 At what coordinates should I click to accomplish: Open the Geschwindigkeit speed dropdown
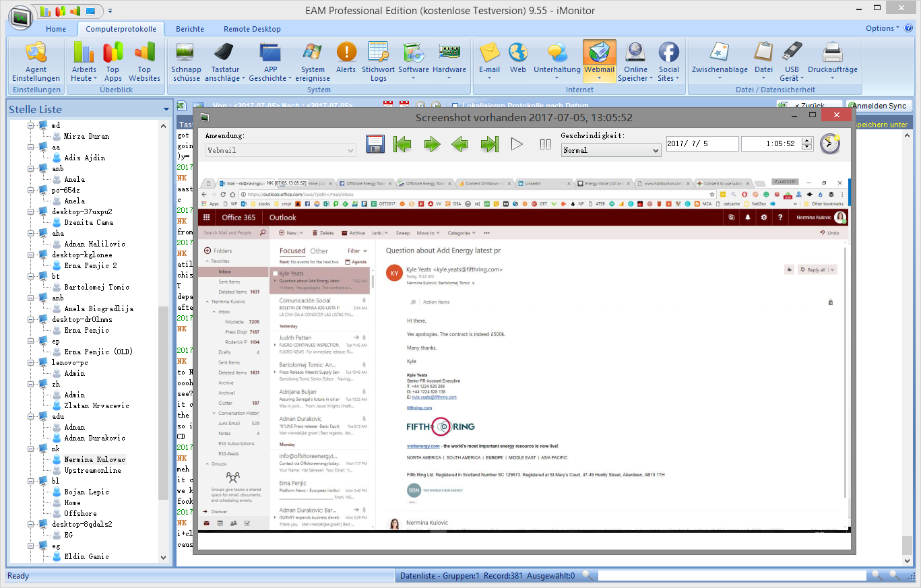[x=610, y=151]
